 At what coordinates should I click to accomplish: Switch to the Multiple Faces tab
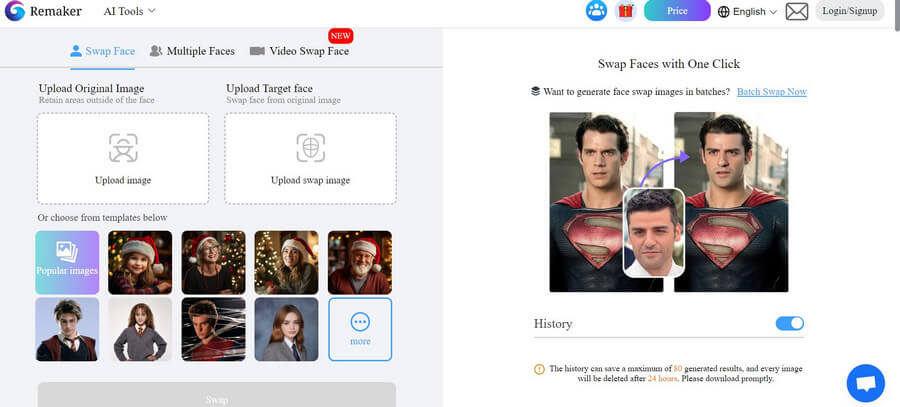tap(192, 51)
